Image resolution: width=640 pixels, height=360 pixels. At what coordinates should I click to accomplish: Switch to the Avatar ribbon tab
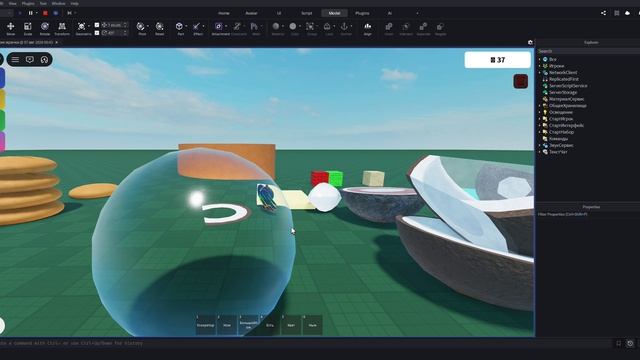tap(251, 13)
